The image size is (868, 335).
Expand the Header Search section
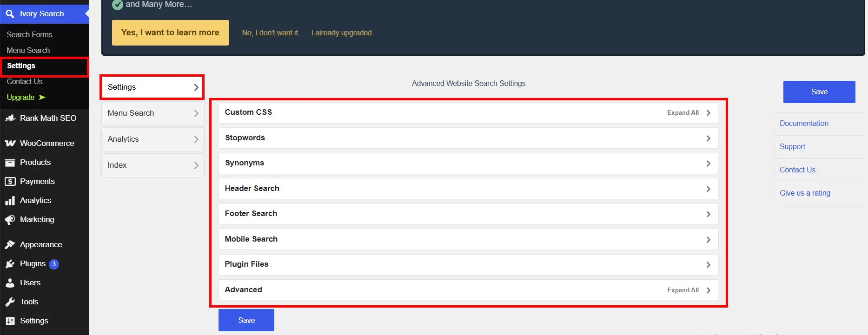468,189
